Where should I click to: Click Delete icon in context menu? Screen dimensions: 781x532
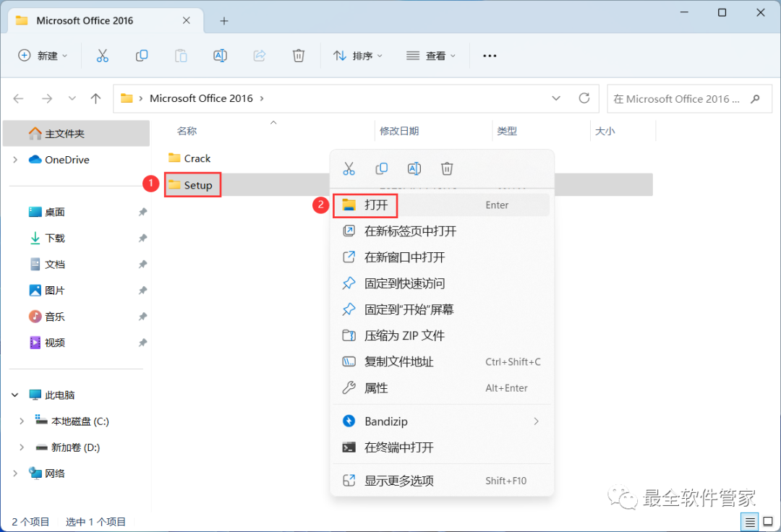447,168
